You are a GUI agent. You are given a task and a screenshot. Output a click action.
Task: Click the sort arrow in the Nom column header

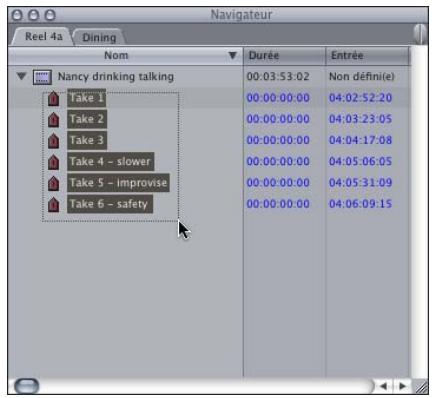point(233,55)
